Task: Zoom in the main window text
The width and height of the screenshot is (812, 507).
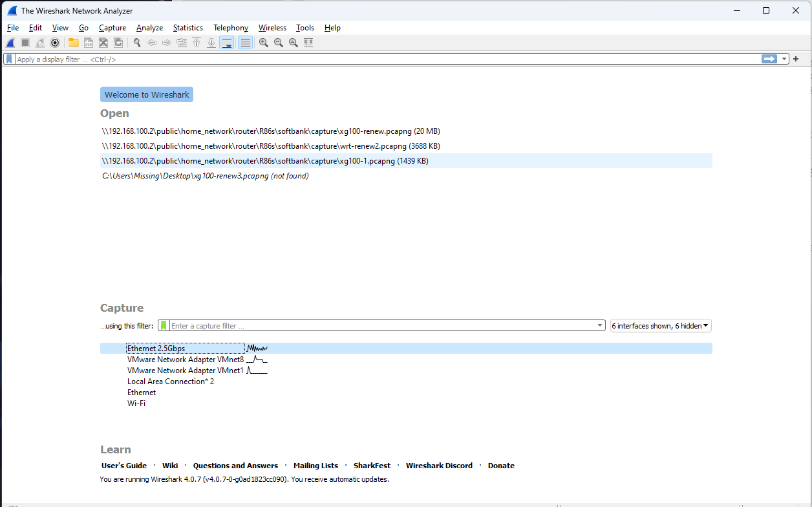Action: coord(264,43)
